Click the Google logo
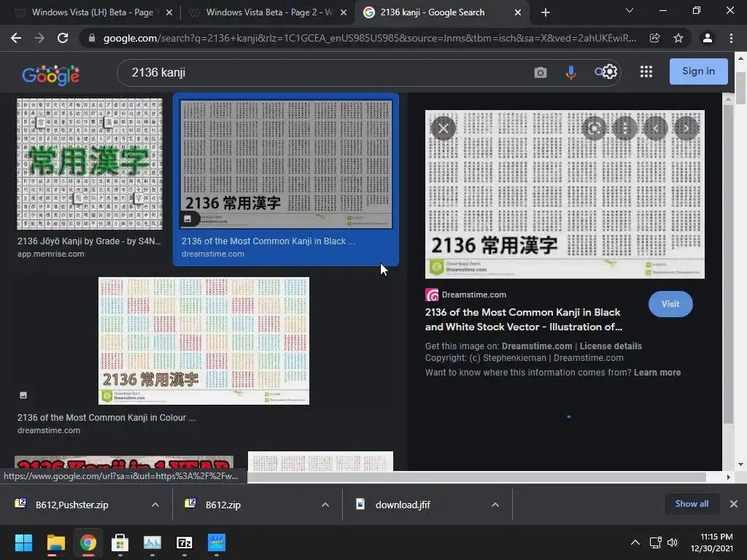This screenshot has height=560, width=747. pos(50,75)
